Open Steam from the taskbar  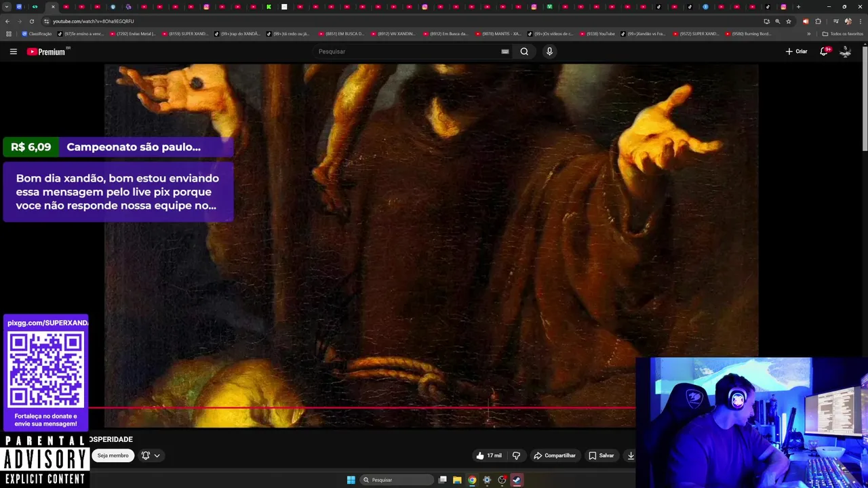[517, 480]
